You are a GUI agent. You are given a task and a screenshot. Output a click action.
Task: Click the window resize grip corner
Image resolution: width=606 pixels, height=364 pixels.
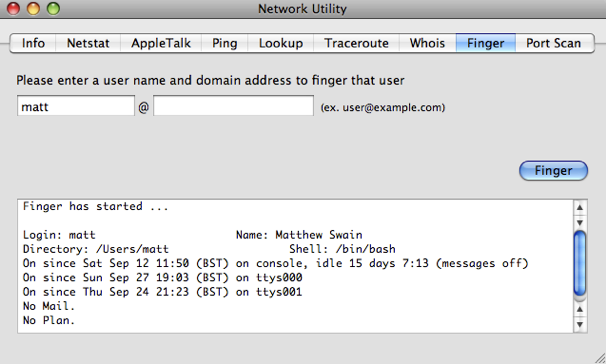click(600, 358)
